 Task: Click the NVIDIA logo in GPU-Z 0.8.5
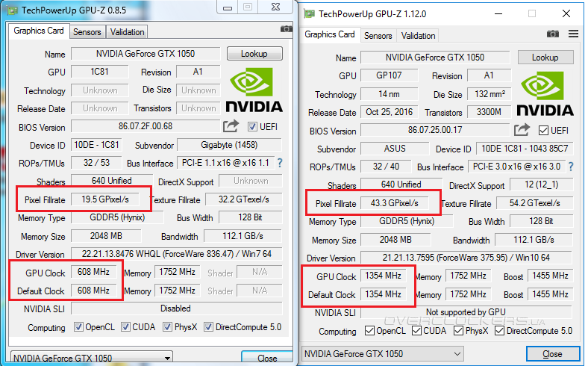(x=254, y=90)
